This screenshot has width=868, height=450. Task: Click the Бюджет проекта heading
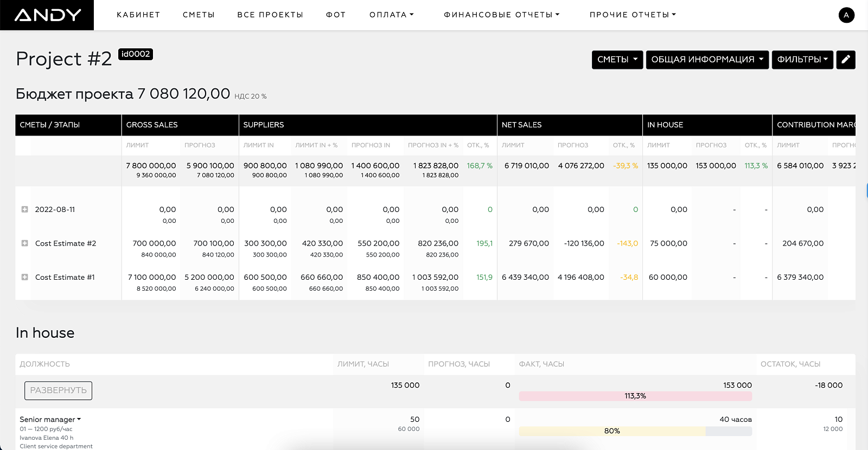(x=123, y=94)
